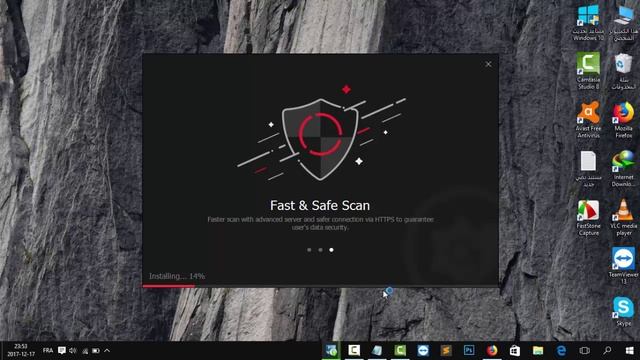This screenshot has height=360, width=640.
Task: Click the red installation progress bar
Action: [x=169, y=286]
